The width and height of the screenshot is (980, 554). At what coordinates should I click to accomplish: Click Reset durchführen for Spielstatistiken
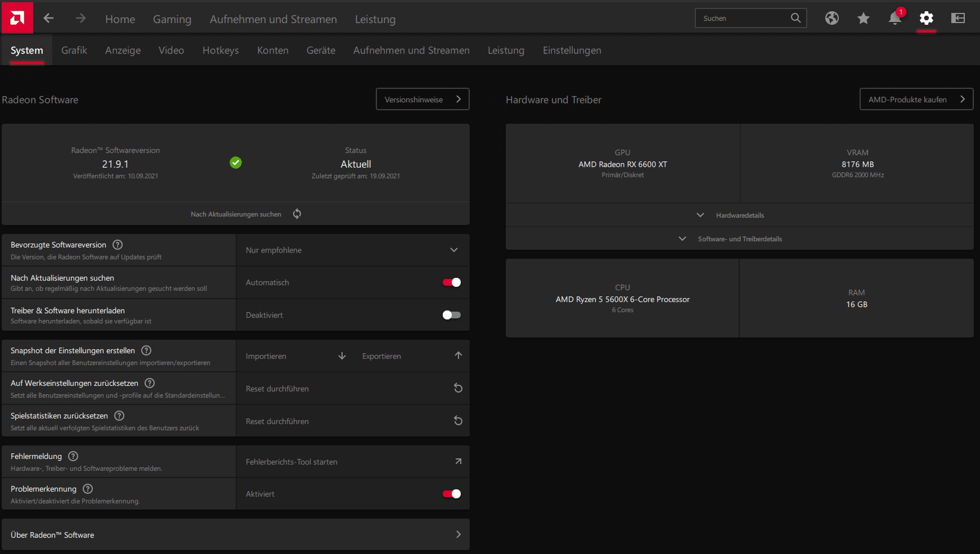(x=353, y=421)
